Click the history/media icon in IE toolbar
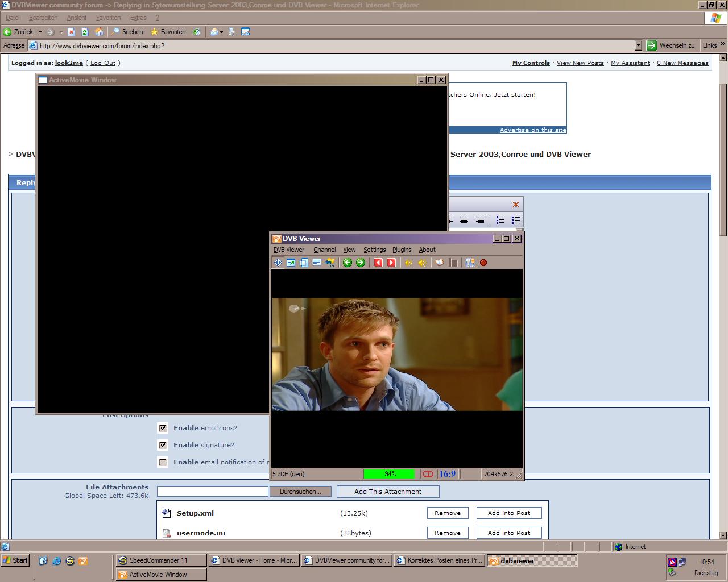 196,32
